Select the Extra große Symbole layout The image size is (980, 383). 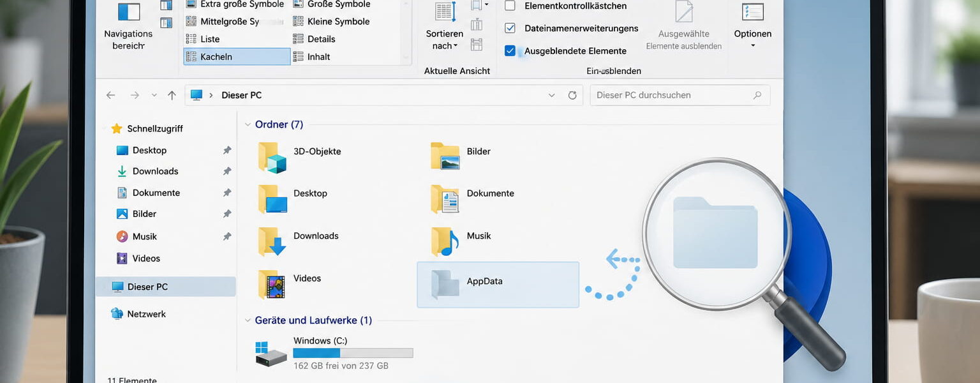[x=234, y=4]
